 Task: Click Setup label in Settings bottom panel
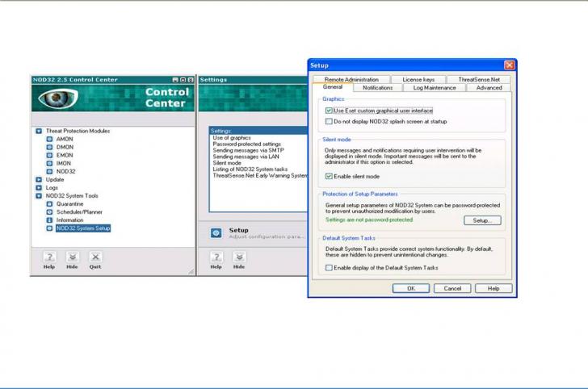tap(238, 230)
